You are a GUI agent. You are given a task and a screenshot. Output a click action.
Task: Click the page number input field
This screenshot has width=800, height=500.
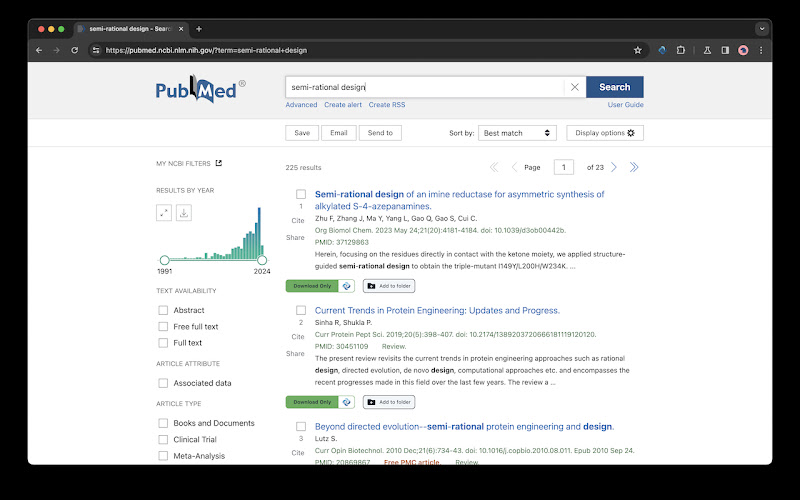pos(564,167)
